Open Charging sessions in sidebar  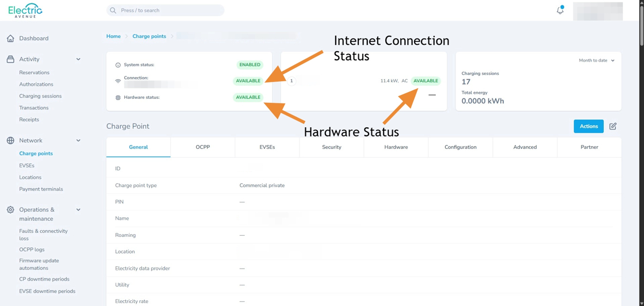click(x=40, y=96)
